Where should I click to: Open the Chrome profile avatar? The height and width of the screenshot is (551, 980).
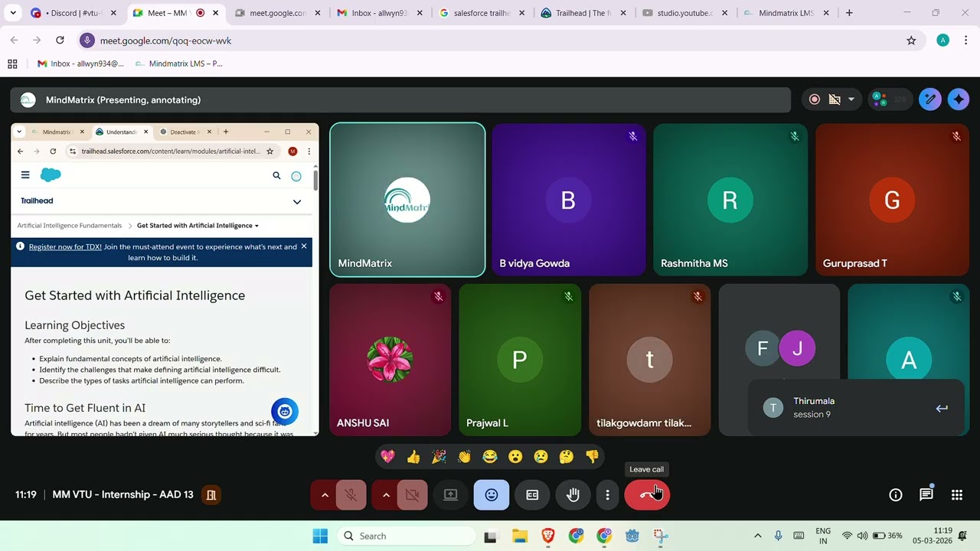click(943, 41)
